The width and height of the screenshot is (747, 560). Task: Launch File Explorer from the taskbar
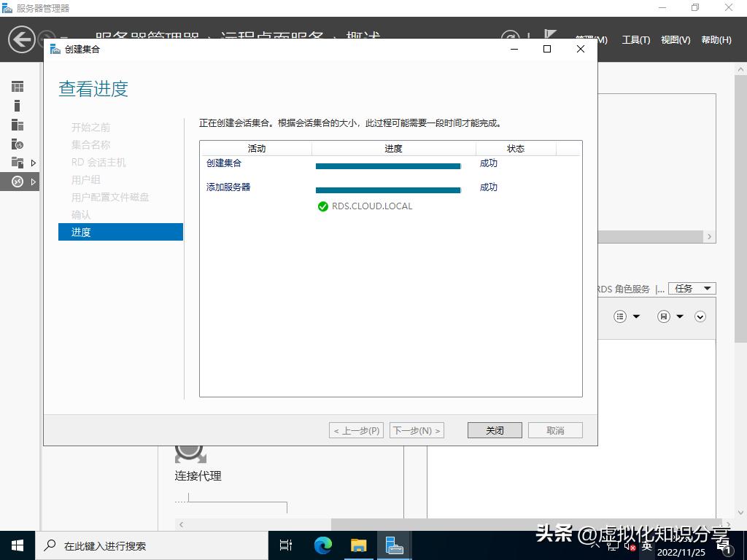click(358, 545)
